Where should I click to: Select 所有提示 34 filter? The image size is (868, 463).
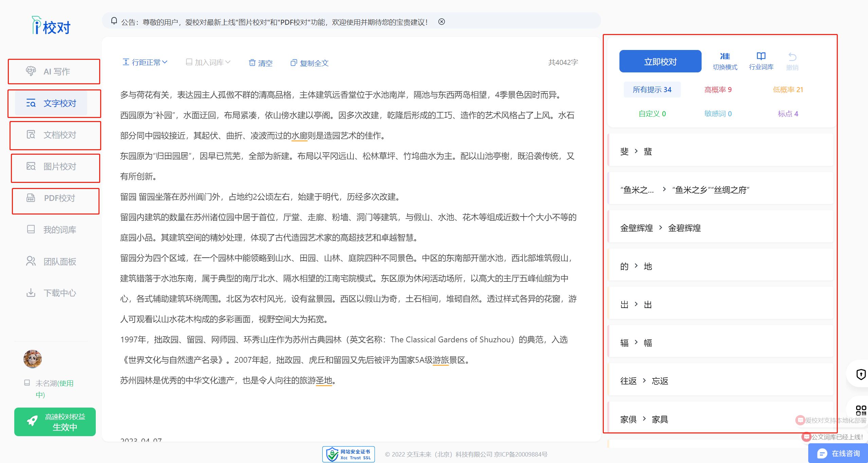coord(652,90)
